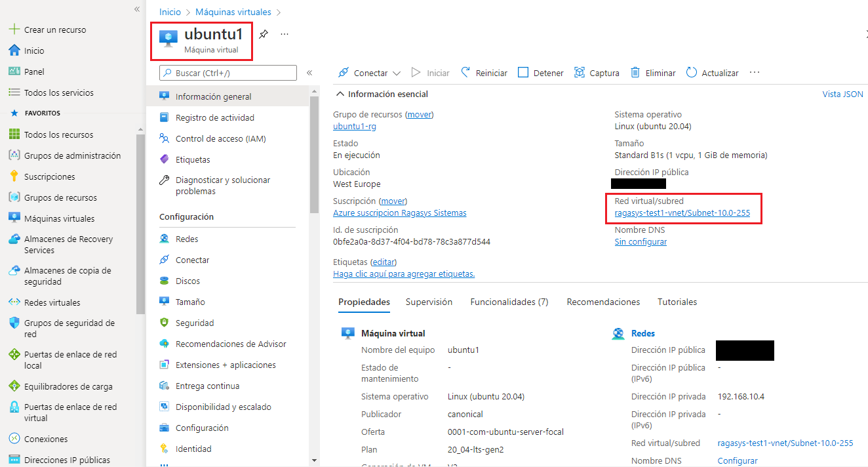
Task: Open ubuntu1-rg resource group link
Action: click(x=355, y=127)
